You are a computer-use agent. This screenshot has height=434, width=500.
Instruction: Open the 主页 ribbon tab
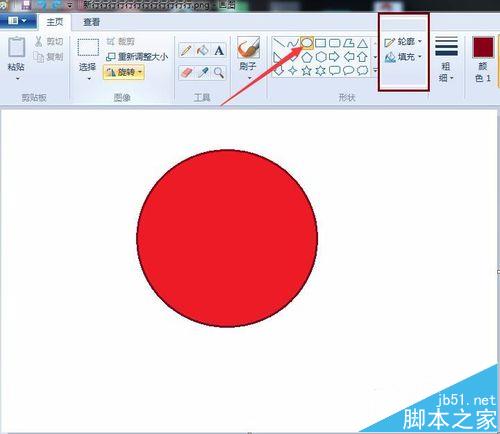point(55,22)
